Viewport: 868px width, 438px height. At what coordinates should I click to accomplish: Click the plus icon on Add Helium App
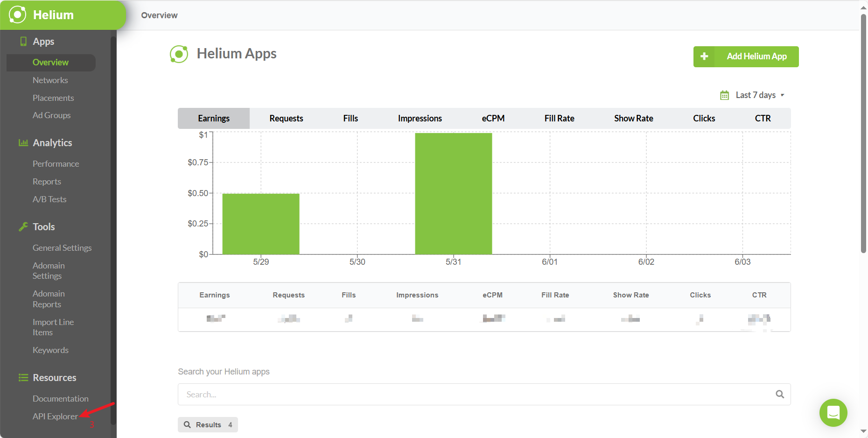click(704, 56)
